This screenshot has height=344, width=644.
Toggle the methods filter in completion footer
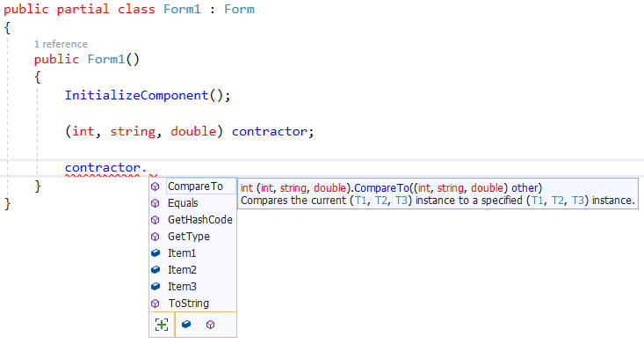(210, 325)
